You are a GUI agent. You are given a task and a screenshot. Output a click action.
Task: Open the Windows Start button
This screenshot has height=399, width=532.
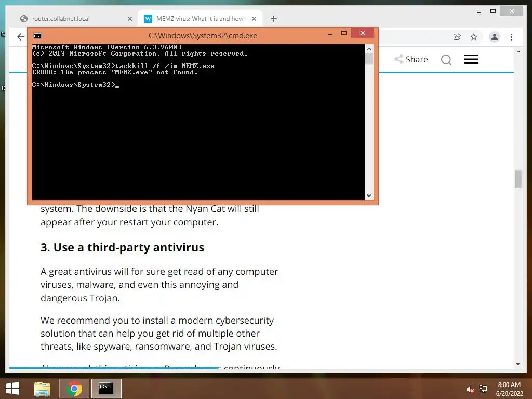(12, 389)
